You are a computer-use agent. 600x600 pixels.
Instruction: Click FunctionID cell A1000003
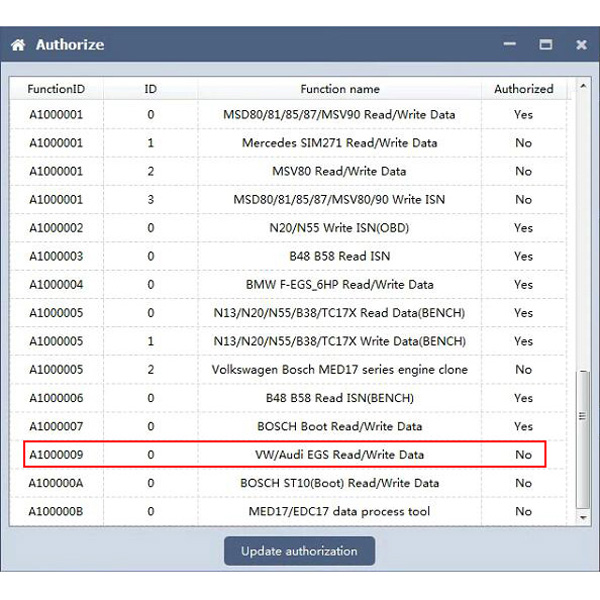(56, 256)
